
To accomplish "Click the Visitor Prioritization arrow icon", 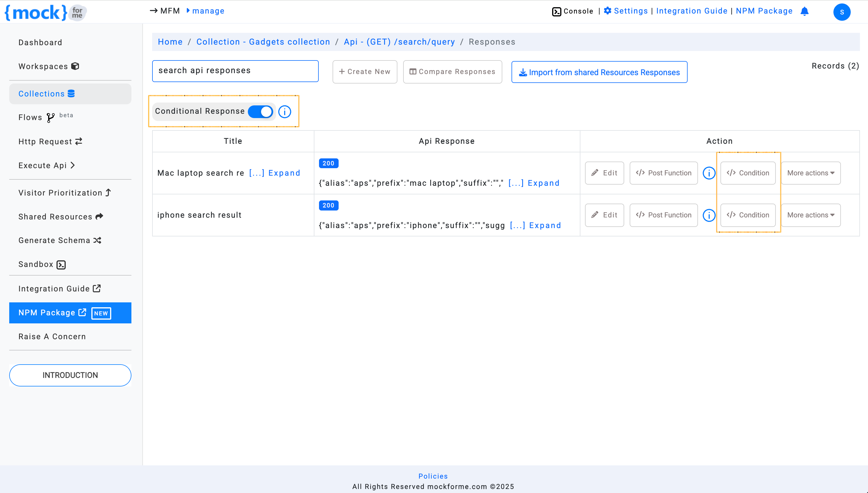I will (108, 192).
